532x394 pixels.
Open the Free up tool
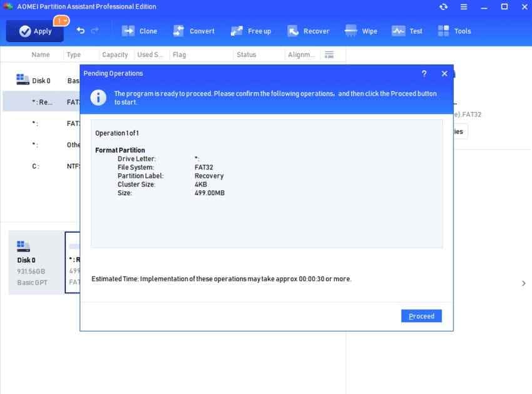click(251, 31)
